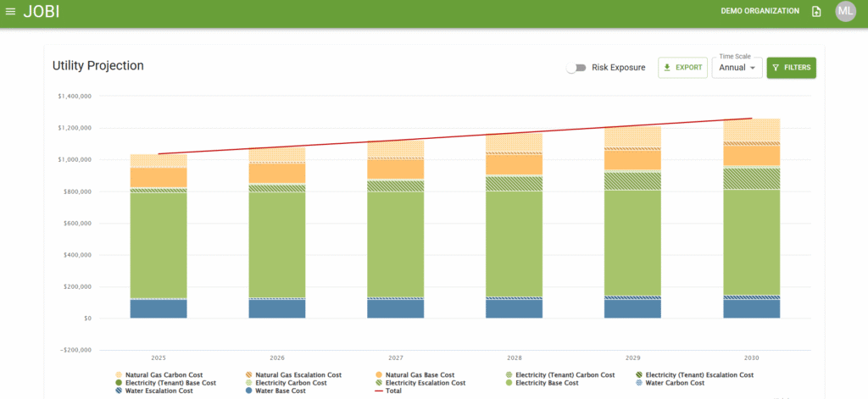Click the JOBI logo
Image resolution: width=868 pixels, height=399 pixels.
(42, 12)
